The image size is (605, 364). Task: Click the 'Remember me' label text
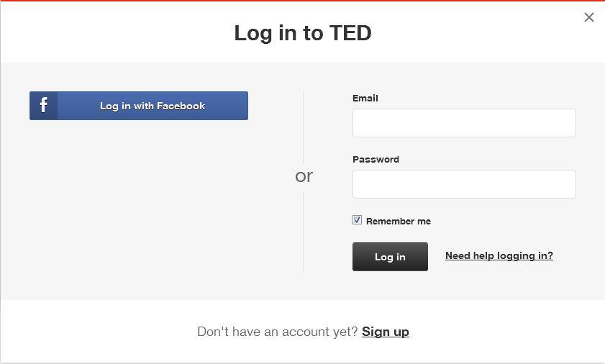(398, 222)
